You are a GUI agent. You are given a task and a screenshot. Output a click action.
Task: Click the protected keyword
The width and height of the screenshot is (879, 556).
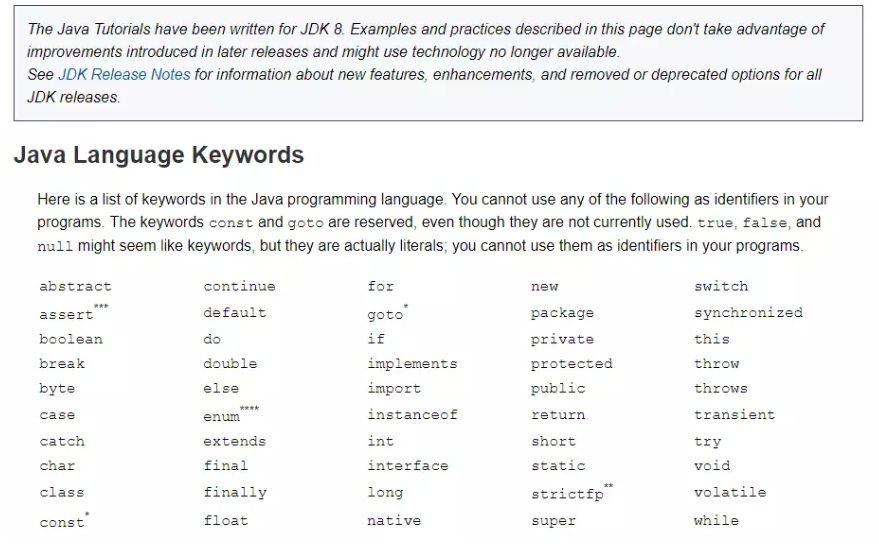click(572, 364)
